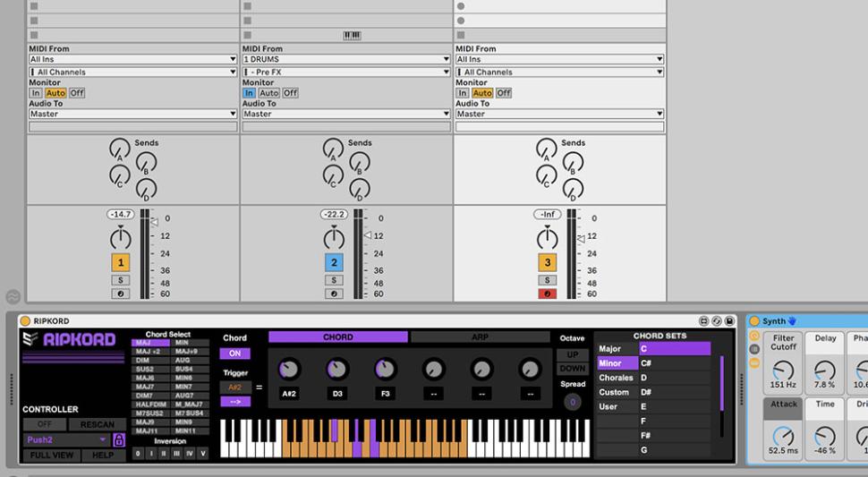Viewport: 868px width, 477px height.
Task: Click the Spread dial in Ripkord
Action: coord(573,403)
